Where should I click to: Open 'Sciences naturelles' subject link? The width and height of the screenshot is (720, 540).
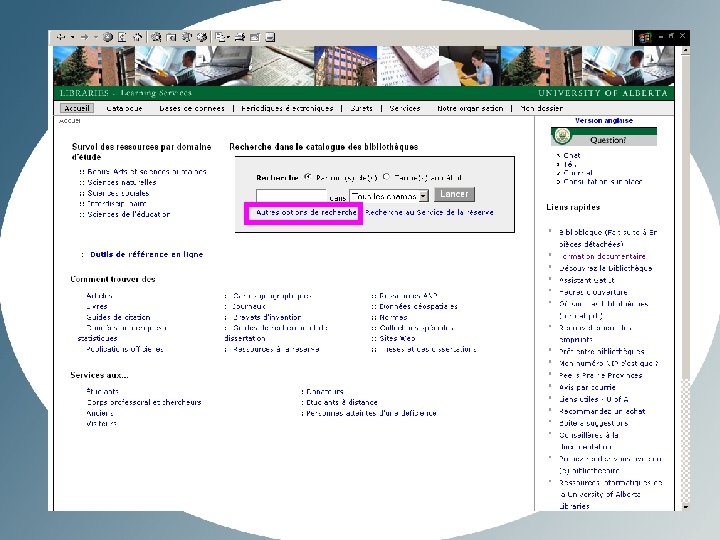122,182
